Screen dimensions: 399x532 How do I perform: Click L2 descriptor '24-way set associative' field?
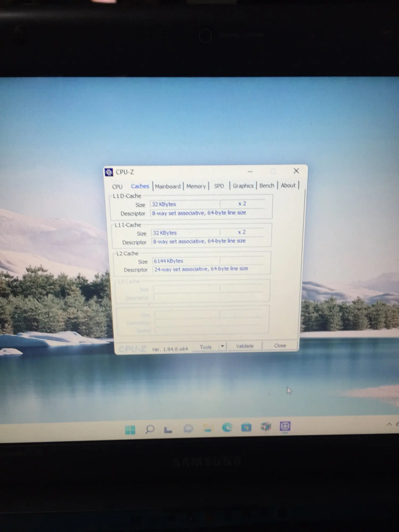(208, 269)
